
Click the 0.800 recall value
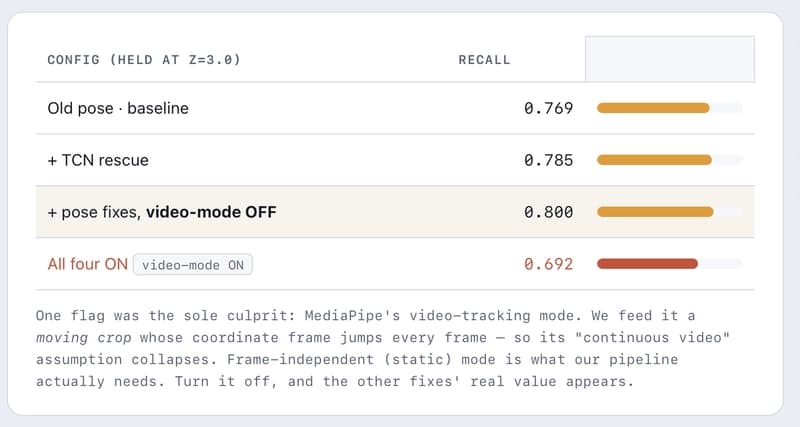click(548, 212)
